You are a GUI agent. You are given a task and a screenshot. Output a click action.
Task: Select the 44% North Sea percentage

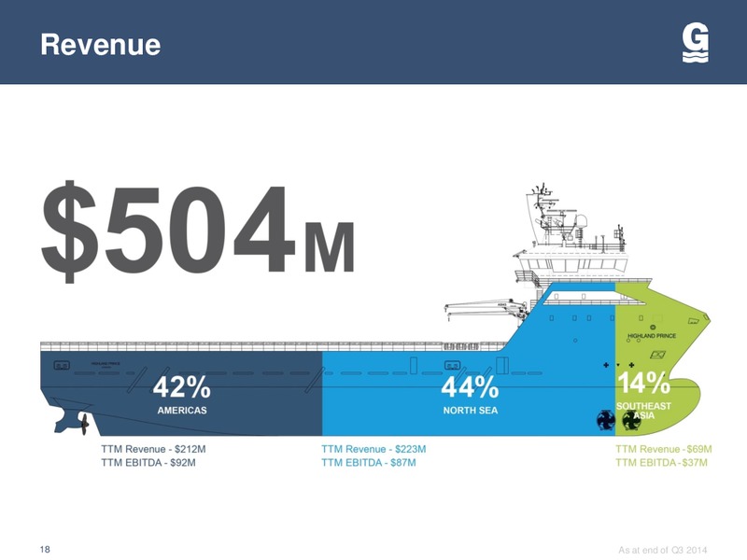point(471,386)
